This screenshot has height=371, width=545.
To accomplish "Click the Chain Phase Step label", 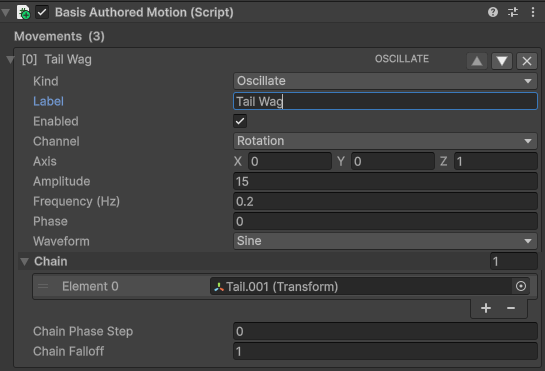I will click(x=83, y=331).
